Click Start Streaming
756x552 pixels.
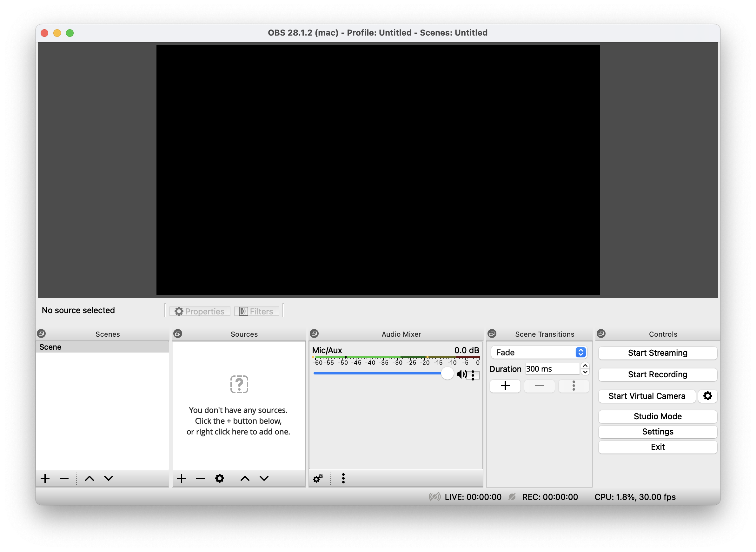pyautogui.click(x=657, y=353)
